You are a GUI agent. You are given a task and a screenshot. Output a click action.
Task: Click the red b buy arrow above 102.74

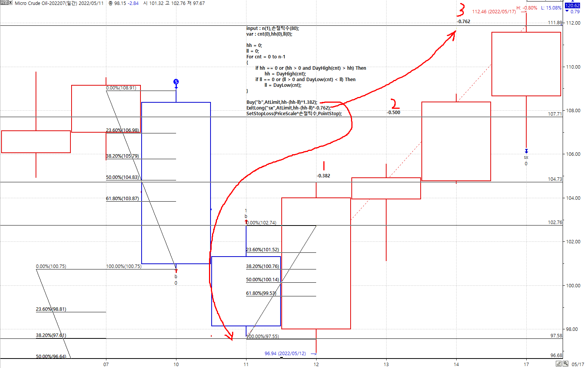246,221
